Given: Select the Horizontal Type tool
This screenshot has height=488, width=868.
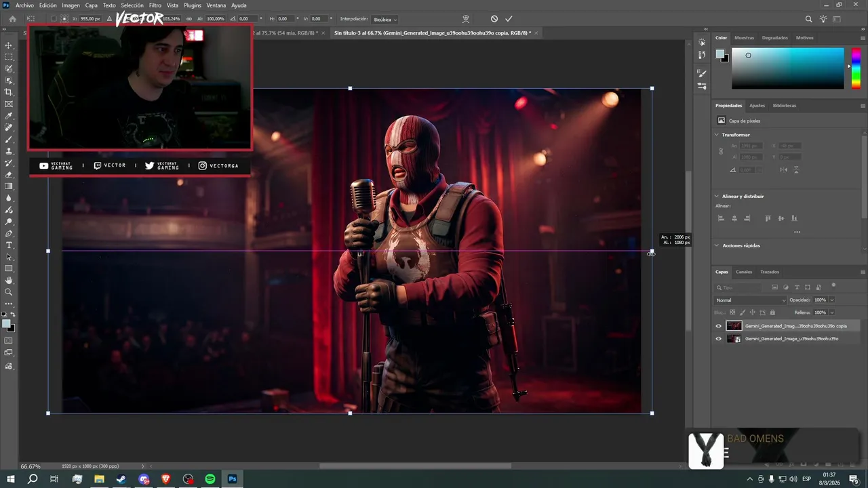Looking at the screenshot, I should coord(9,245).
